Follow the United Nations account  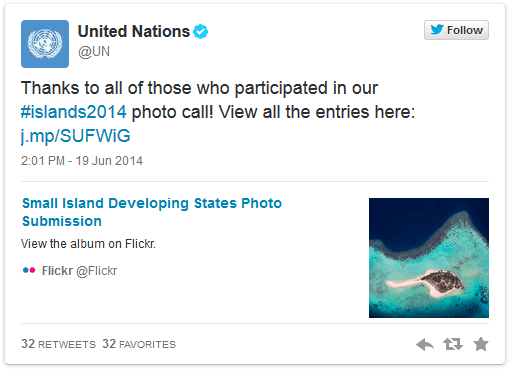(456, 30)
